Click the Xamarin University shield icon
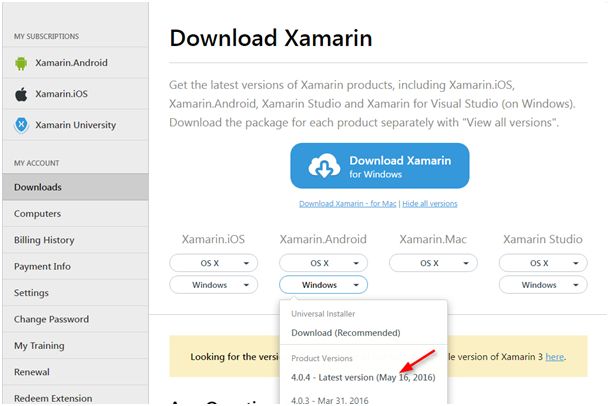This screenshot has width=609, height=406. click(21, 125)
